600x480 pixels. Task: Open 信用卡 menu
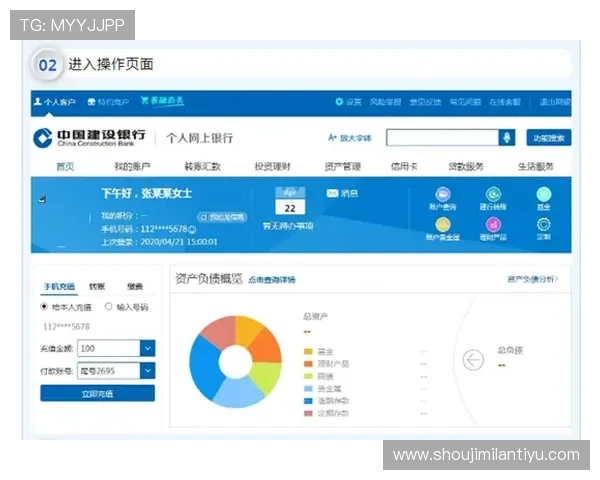point(404,167)
